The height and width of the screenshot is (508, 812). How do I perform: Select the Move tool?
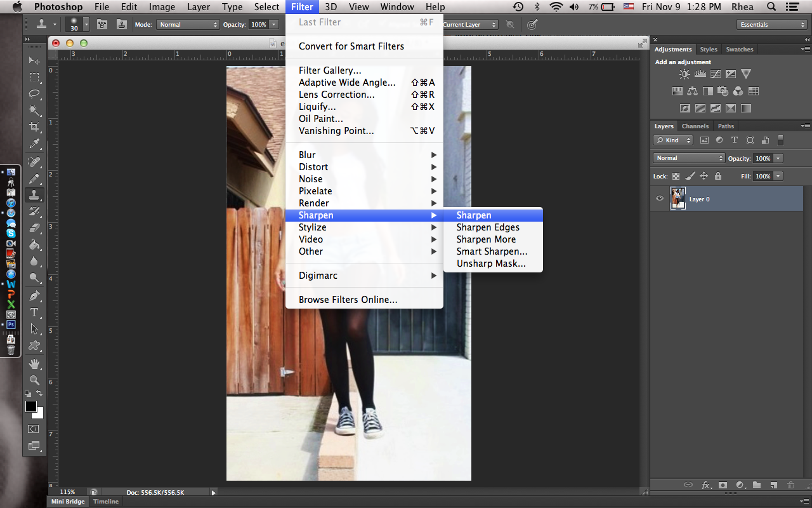[34, 61]
